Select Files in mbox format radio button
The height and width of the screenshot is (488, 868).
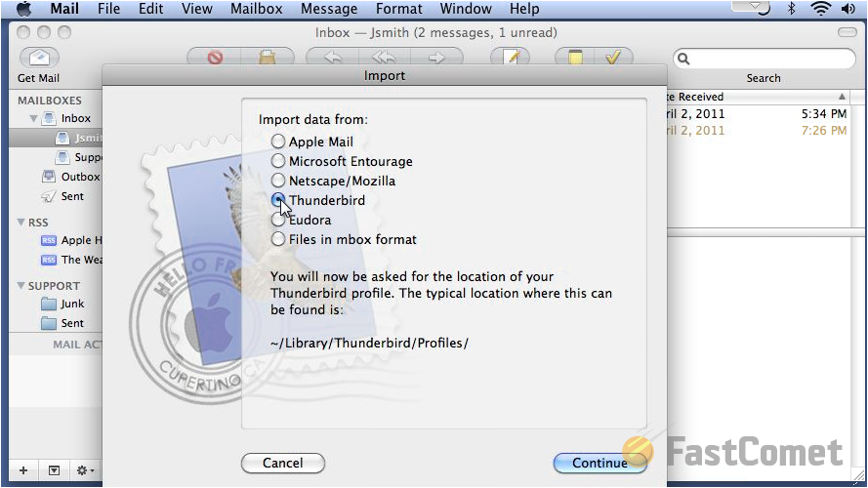tap(278, 239)
